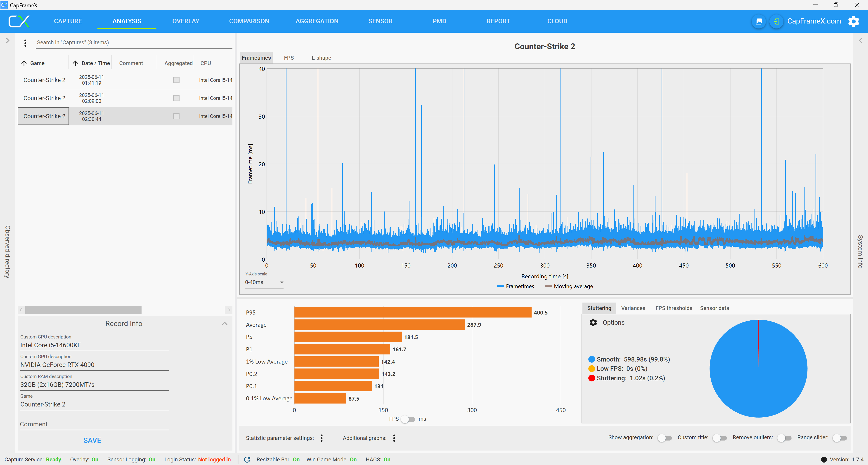Open the settings gear icon
Image resolution: width=868 pixels, height=465 pixels.
tap(854, 21)
